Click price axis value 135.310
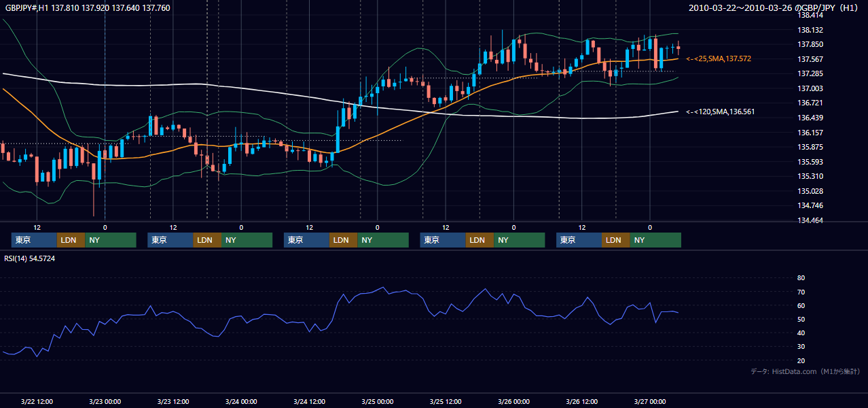 (810, 176)
